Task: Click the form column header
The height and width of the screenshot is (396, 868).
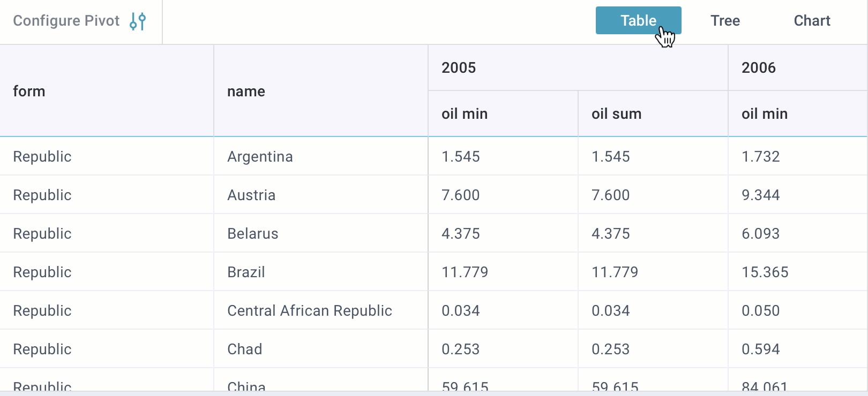Action: 29,92
